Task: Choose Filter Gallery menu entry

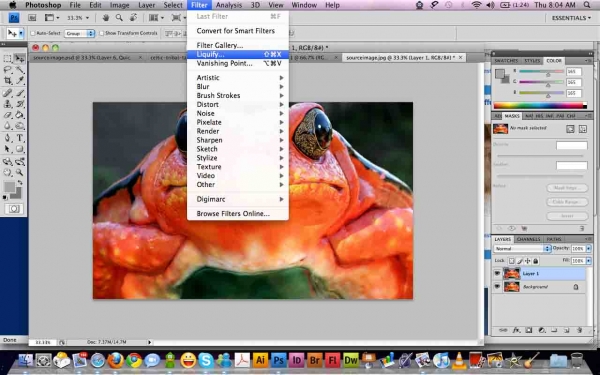Action: [238, 45]
